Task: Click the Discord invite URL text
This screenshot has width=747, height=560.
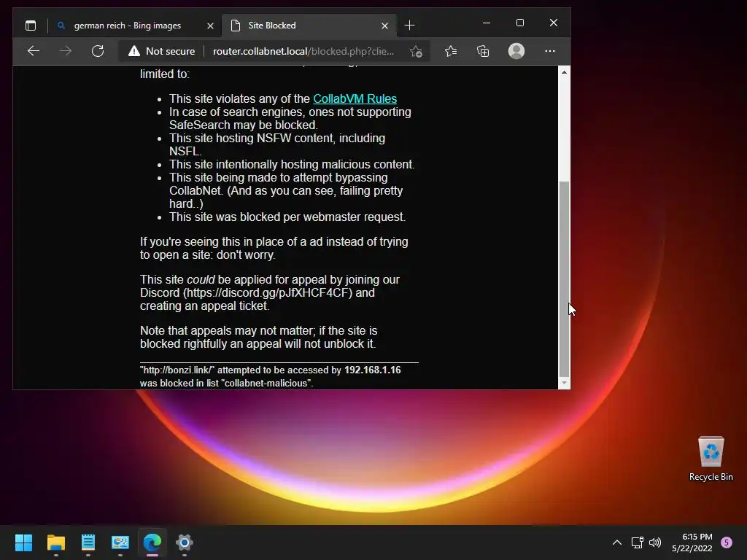Action: (x=268, y=292)
